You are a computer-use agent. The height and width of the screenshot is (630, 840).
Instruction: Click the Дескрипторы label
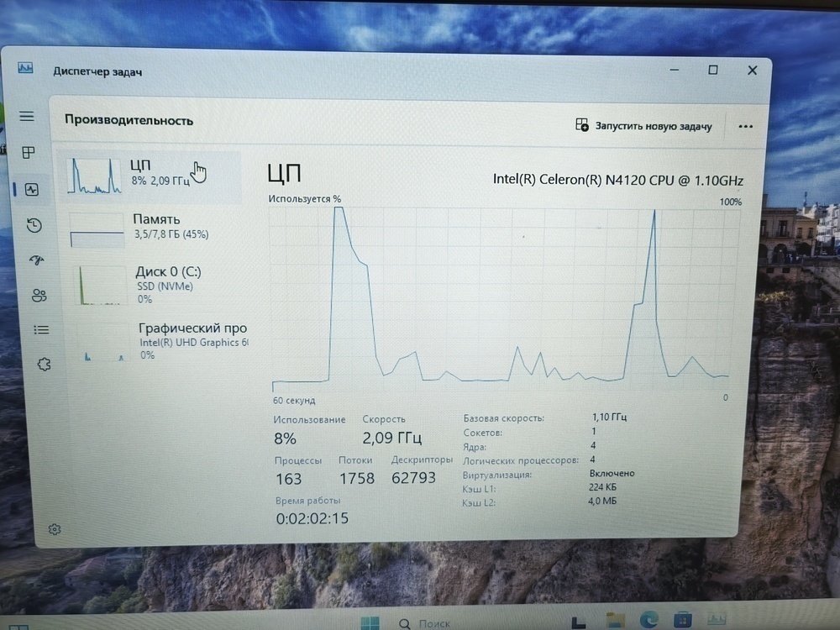click(422, 459)
